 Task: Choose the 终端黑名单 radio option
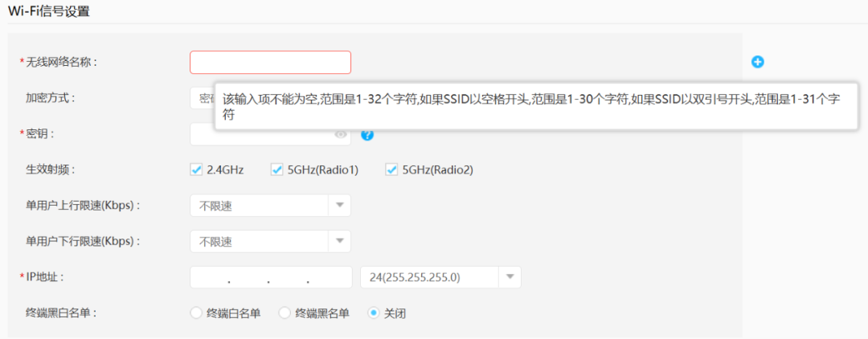point(285,313)
